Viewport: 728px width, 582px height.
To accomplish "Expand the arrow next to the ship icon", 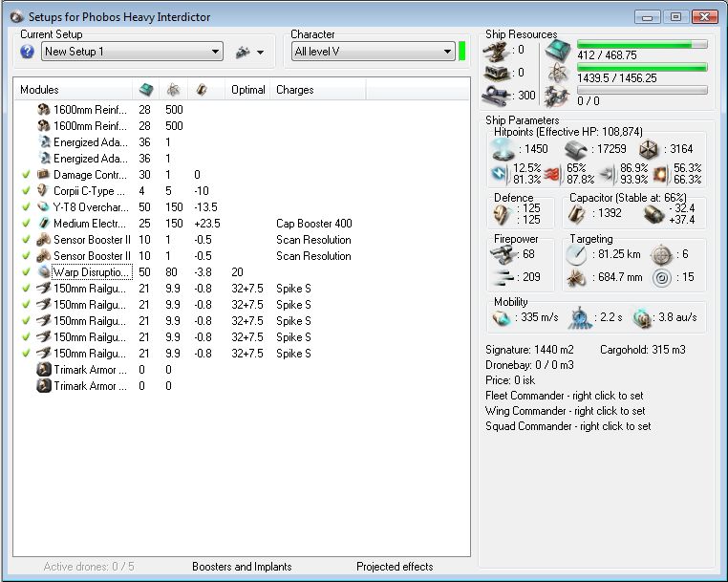I will click(x=261, y=52).
